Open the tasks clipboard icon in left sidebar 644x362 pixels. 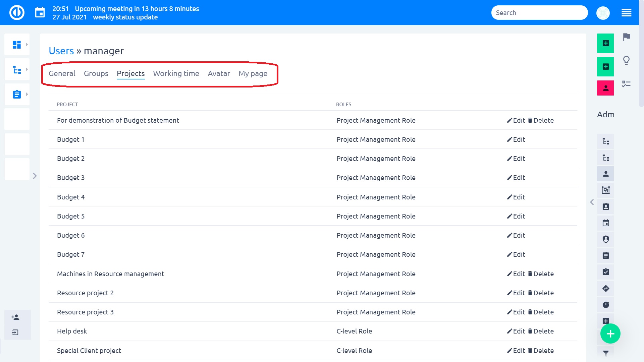coord(17,94)
